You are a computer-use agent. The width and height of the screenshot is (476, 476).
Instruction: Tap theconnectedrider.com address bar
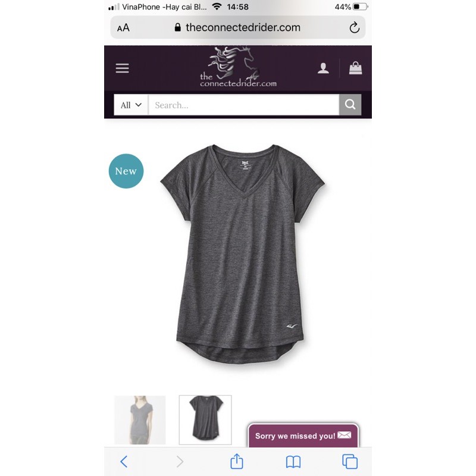(237, 27)
